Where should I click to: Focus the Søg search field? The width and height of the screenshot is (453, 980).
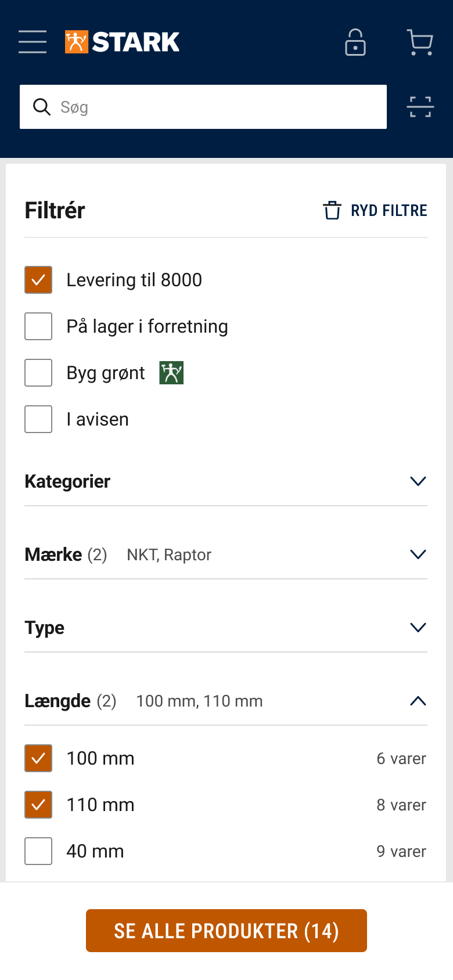221,107
